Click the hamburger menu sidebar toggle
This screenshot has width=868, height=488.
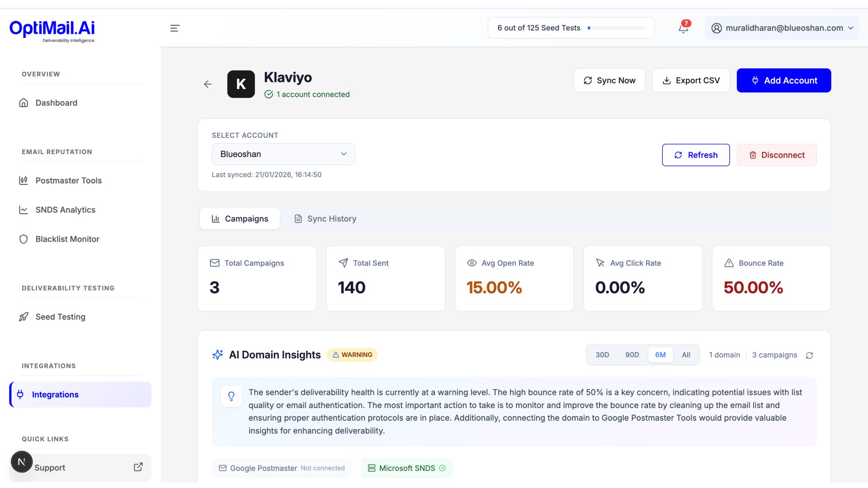point(175,28)
